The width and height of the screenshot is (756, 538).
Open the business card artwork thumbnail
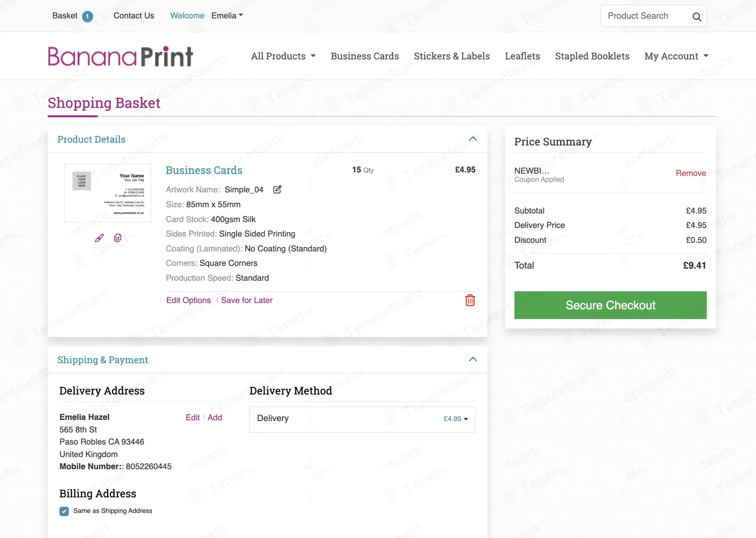[108, 193]
